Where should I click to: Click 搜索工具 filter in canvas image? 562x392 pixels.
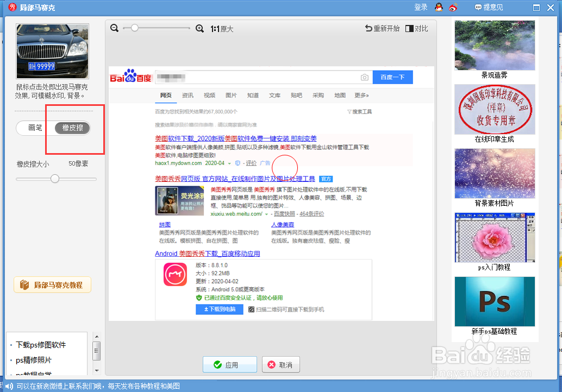(359, 112)
